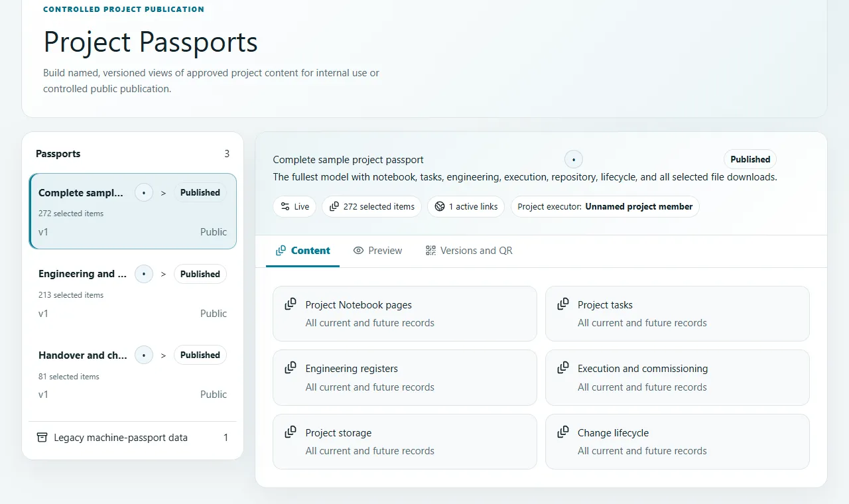Click the copy icon on Project tasks card
The image size is (849, 504).
coord(563,304)
